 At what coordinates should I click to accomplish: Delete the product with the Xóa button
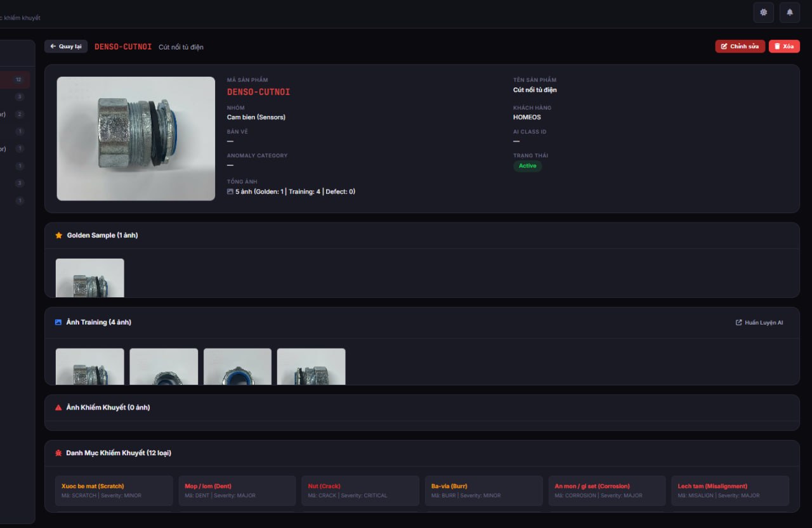point(784,46)
